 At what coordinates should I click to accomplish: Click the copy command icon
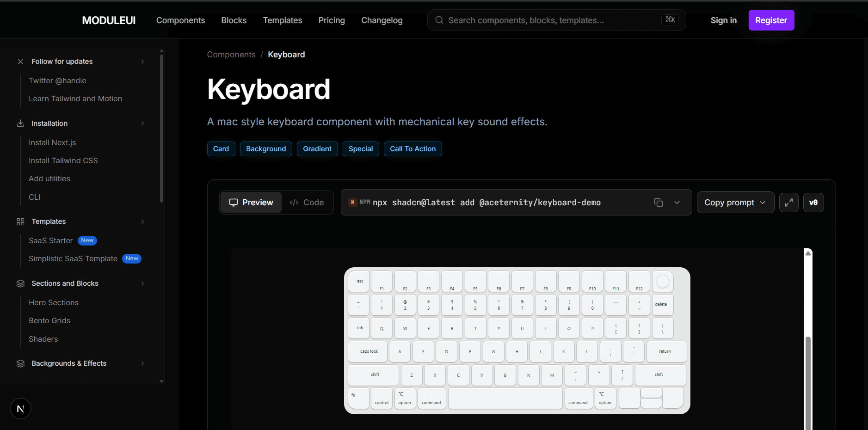click(659, 203)
